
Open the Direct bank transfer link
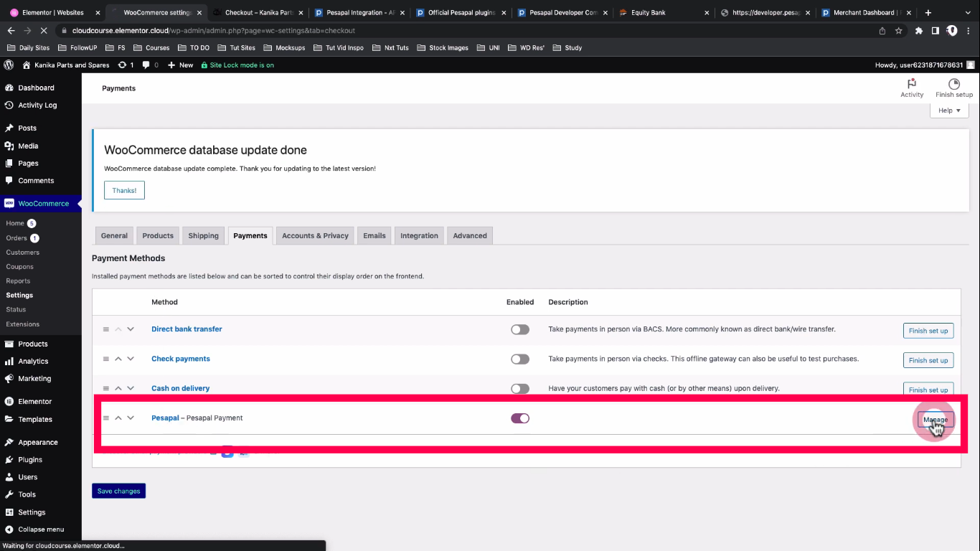tap(187, 329)
